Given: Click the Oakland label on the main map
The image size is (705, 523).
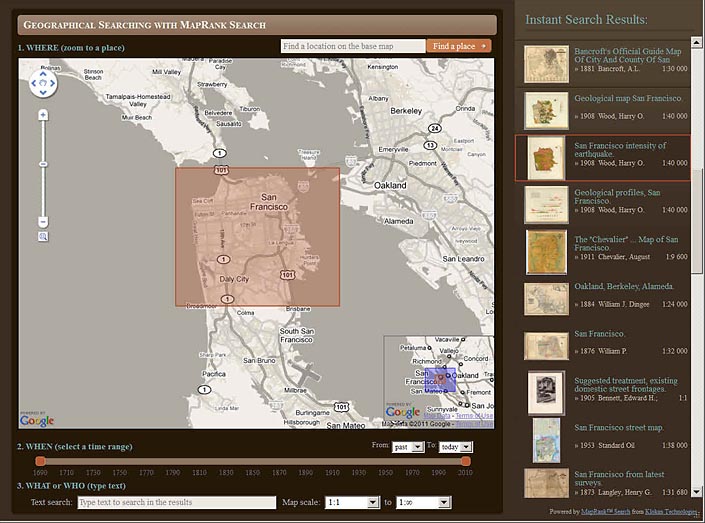Looking at the screenshot, I should (390, 185).
